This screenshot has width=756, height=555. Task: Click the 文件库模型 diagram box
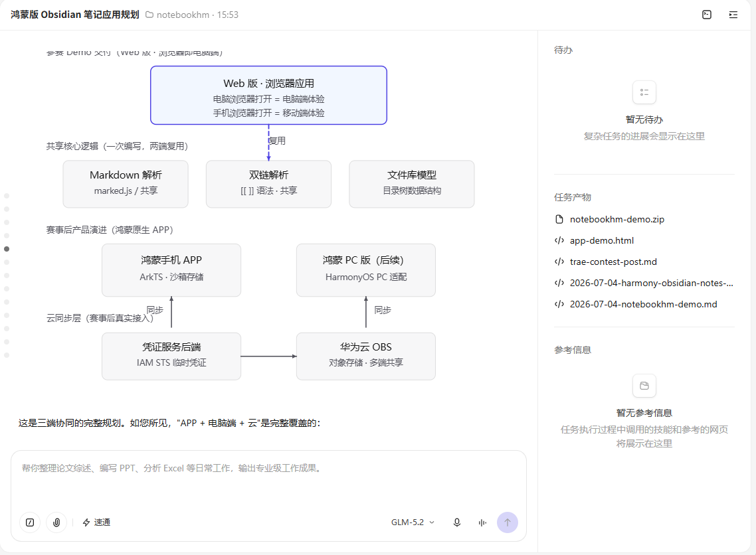412,184
